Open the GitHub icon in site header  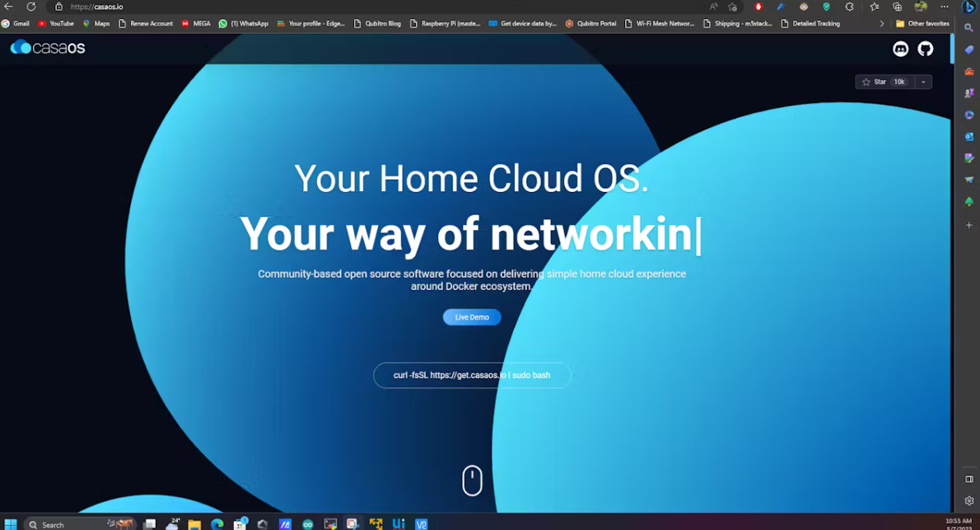click(925, 49)
